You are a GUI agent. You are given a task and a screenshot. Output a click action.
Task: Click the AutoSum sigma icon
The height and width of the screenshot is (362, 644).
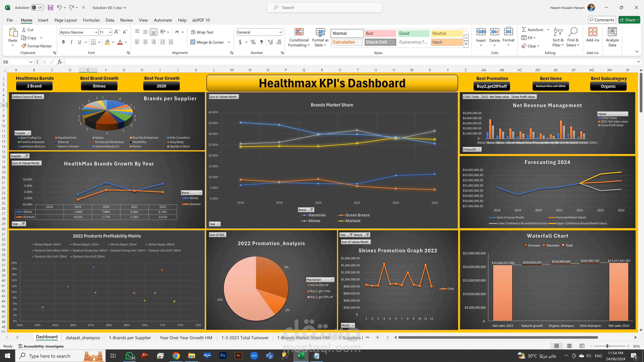(x=524, y=30)
